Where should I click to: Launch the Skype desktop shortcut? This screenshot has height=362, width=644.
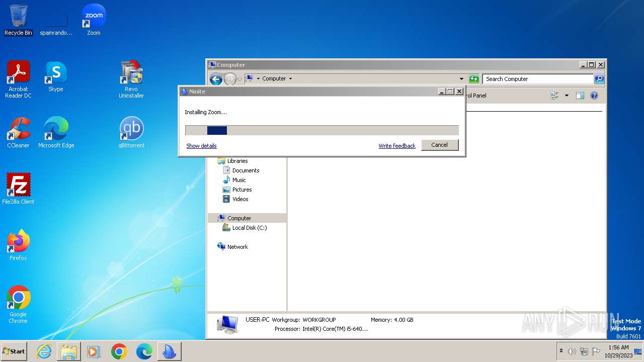(56, 76)
